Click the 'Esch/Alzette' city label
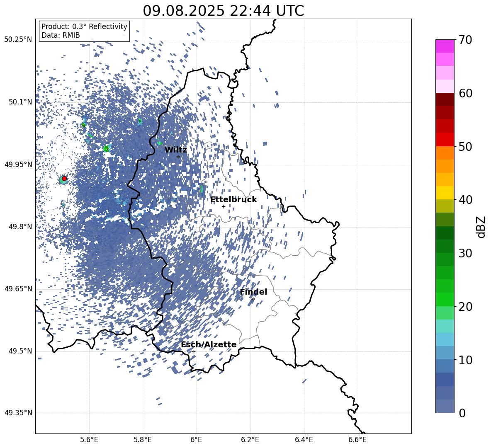This screenshot has height=448, width=491. click(209, 345)
